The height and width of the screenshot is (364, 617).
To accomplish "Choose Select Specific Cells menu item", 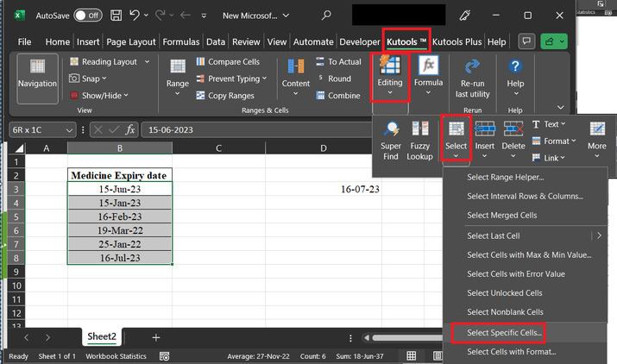I will [x=505, y=333].
